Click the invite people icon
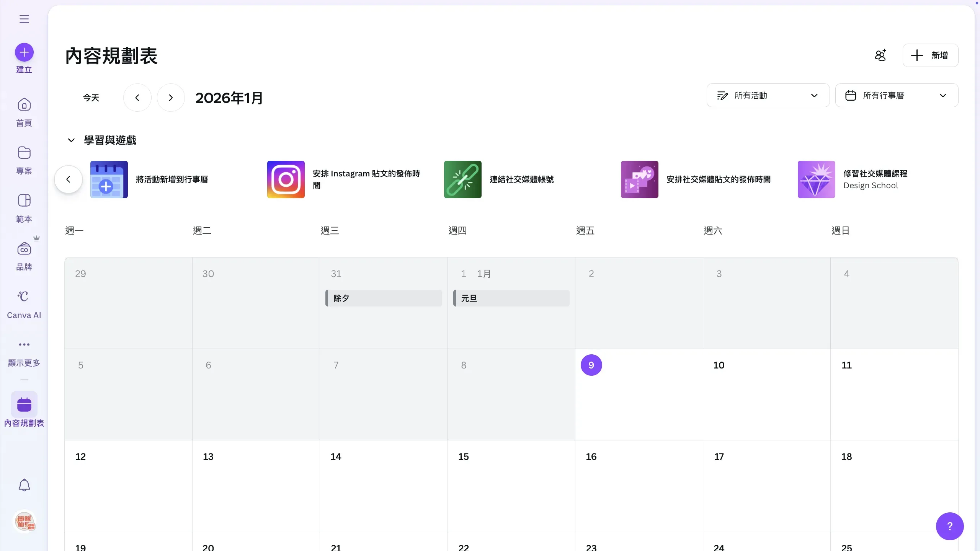Image resolution: width=980 pixels, height=551 pixels. pos(880,55)
